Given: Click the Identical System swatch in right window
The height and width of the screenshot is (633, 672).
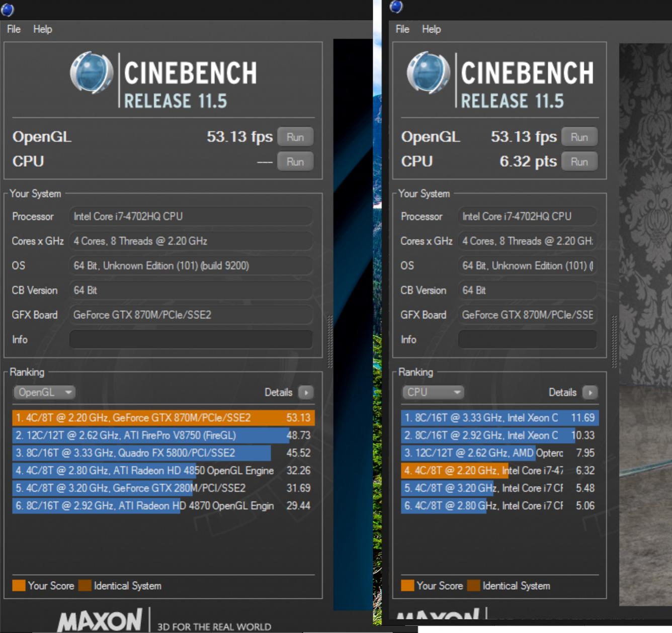Looking at the screenshot, I should 473,585.
